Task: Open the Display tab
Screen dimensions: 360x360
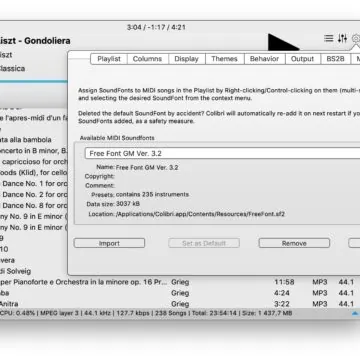Action: coord(186,59)
